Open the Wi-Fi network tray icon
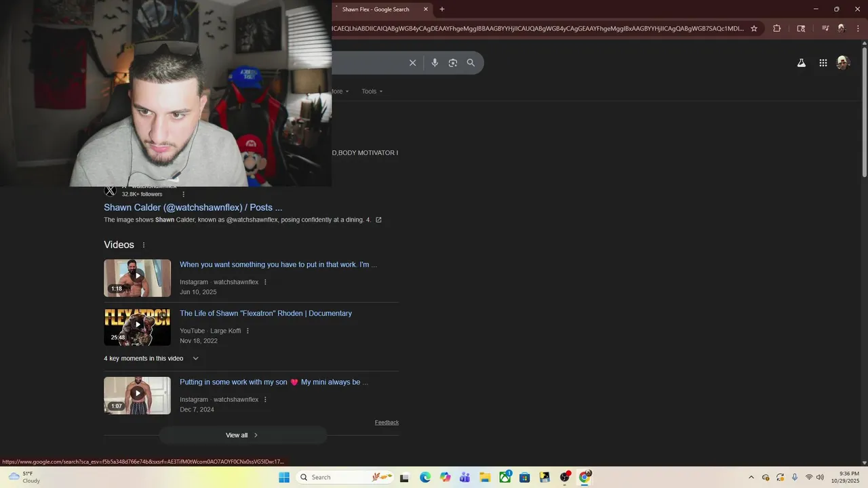This screenshot has height=488, width=868. 809,477
